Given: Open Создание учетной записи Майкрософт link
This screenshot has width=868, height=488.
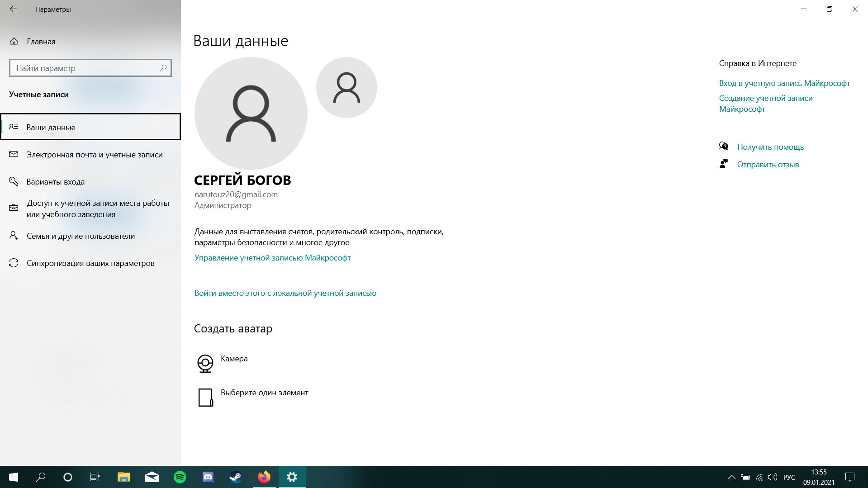Looking at the screenshot, I should coord(766,104).
